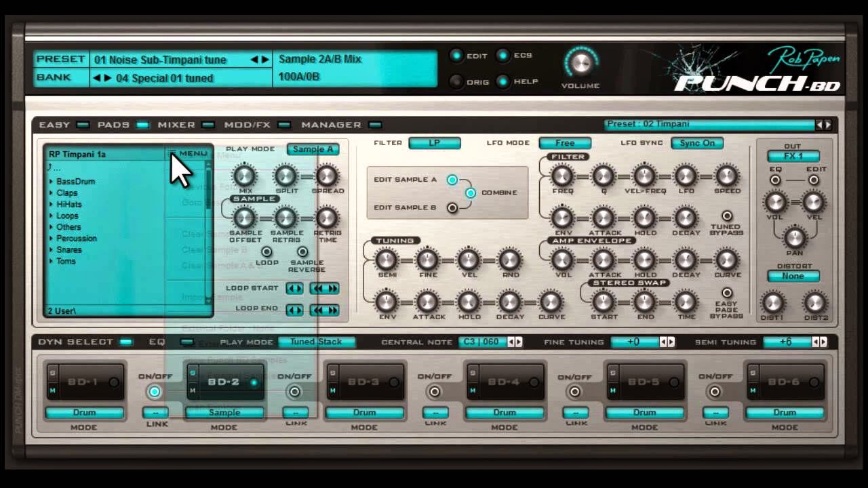Click LINK button between BD-1 and BD-2
Screen dimensions: 868x488
click(155, 413)
